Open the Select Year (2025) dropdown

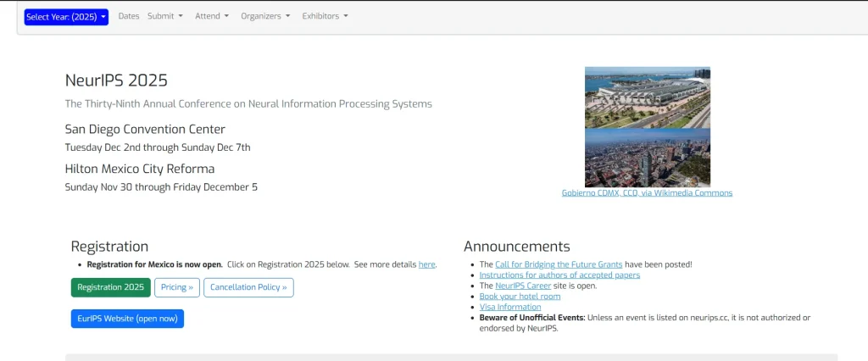tap(66, 17)
